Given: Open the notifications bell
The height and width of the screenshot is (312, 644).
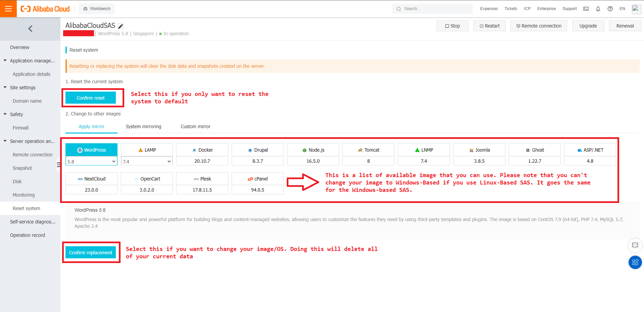Looking at the screenshot, I should [598, 9].
